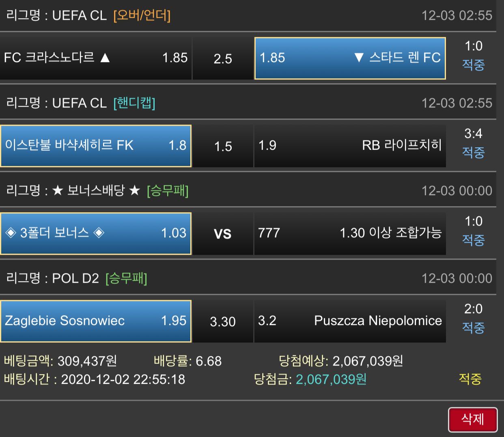Click the up triangle beside FC 크라스노다르
The image size is (504, 437).
(105, 58)
